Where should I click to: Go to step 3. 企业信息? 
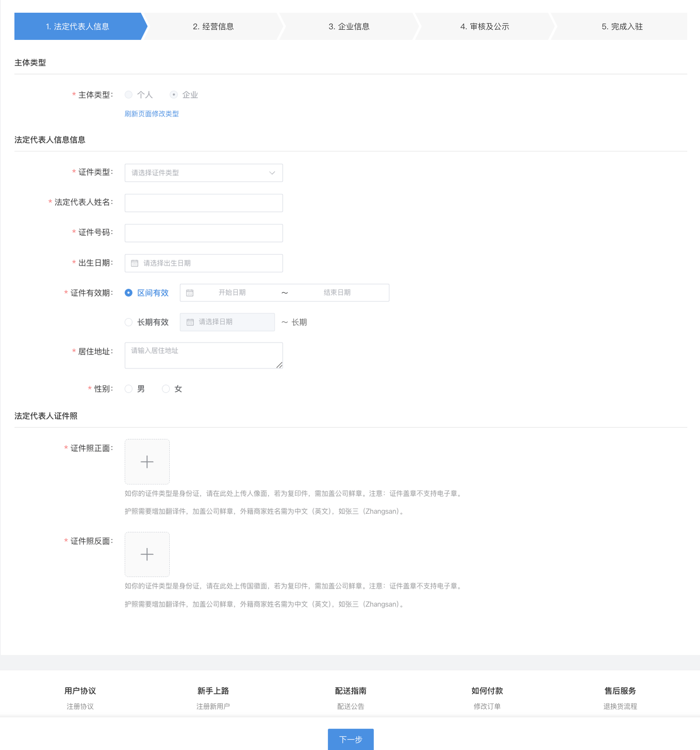349,27
